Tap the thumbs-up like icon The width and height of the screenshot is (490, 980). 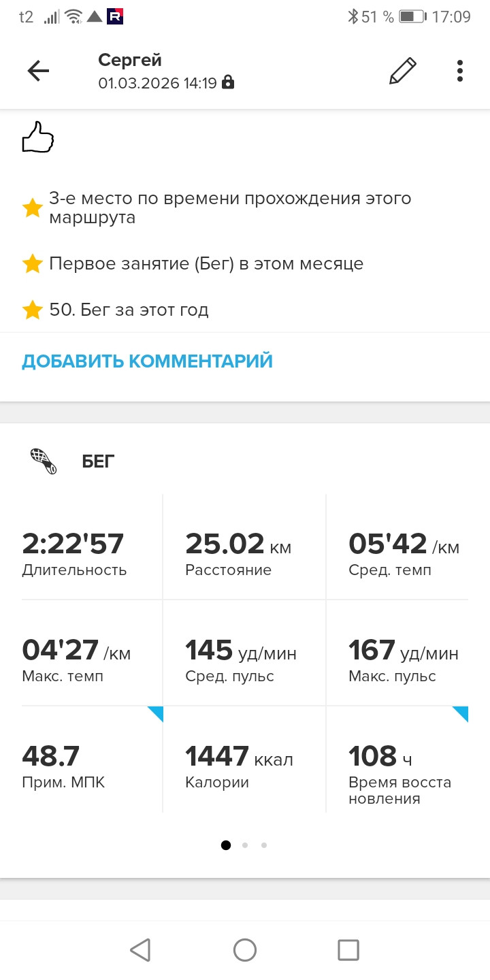(x=38, y=137)
